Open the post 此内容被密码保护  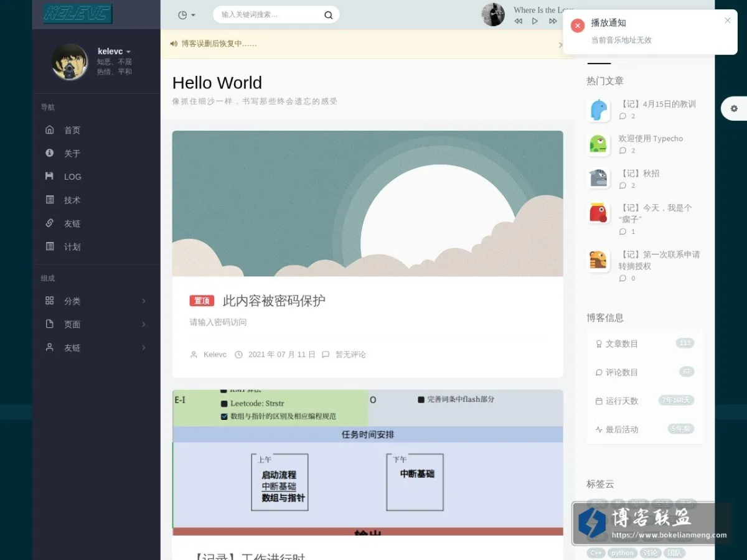tap(274, 301)
